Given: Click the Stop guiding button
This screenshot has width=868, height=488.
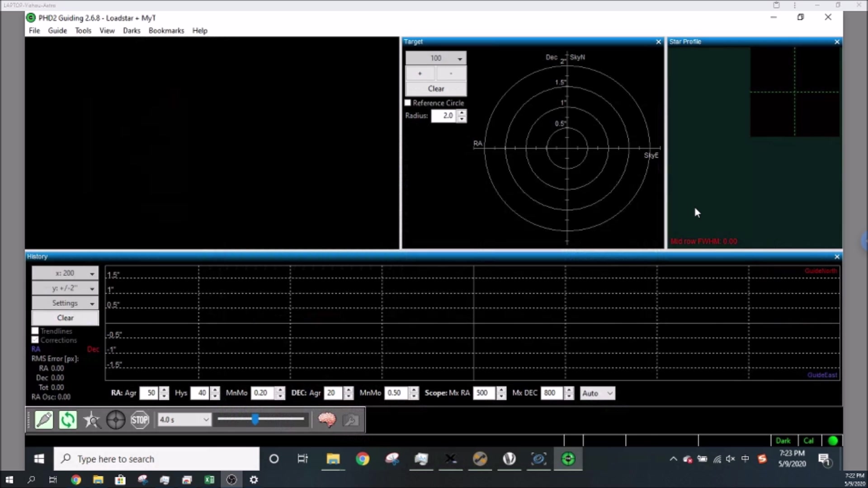Looking at the screenshot, I should point(139,419).
